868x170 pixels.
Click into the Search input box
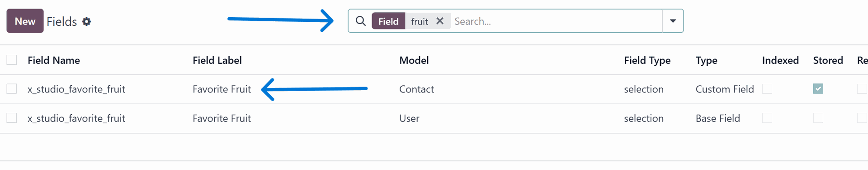point(557,21)
